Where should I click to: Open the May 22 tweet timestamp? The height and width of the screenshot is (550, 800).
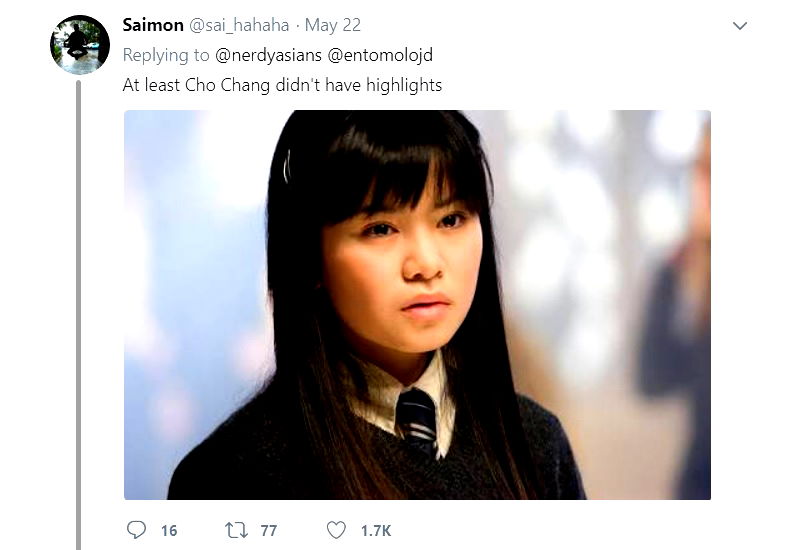333,26
